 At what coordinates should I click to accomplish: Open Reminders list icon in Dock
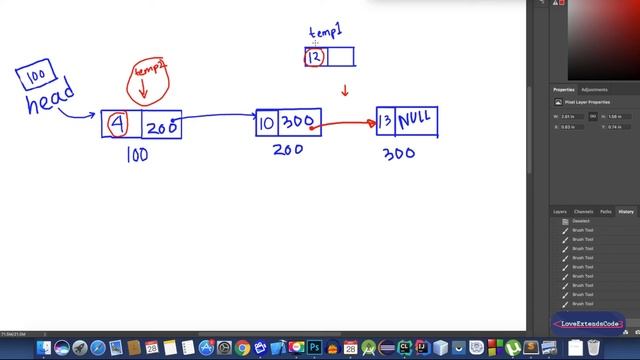188,348
